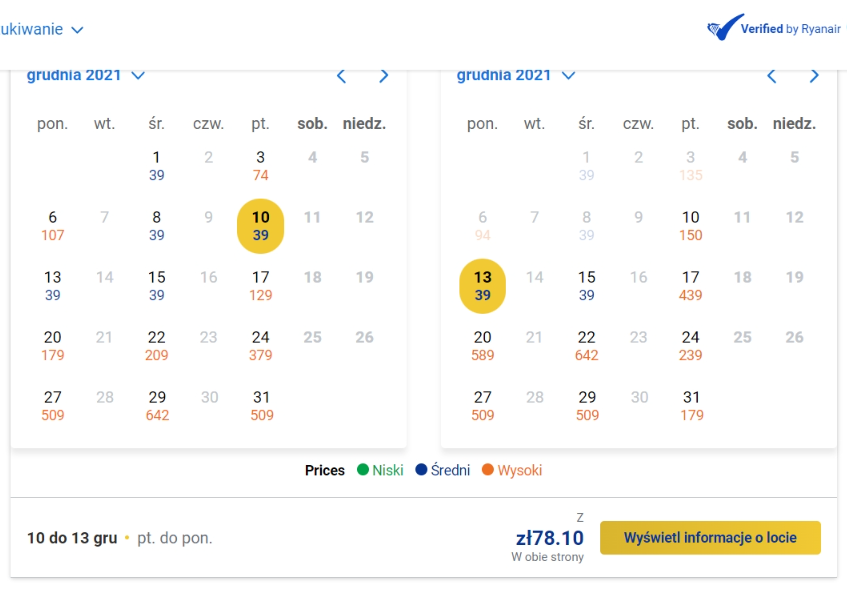The image size is (847, 589).
Task: Pick return date 22 priced 642
Action: point(587,346)
